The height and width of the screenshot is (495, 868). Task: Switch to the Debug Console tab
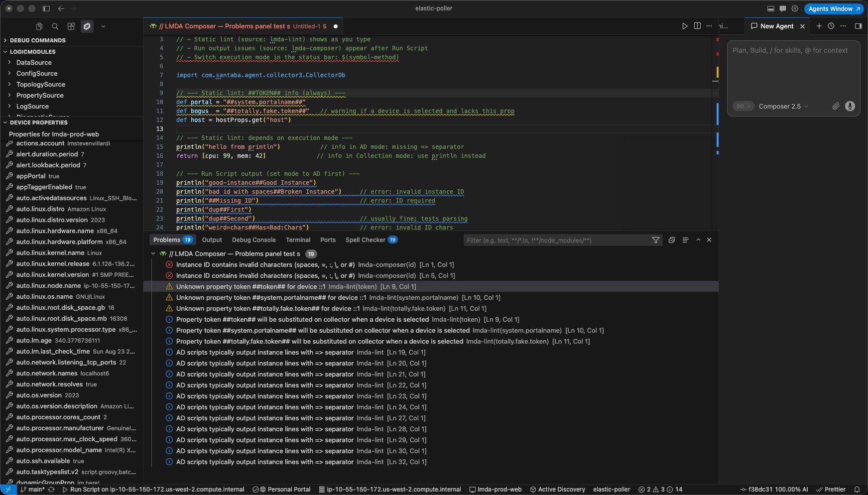click(254, 240)
